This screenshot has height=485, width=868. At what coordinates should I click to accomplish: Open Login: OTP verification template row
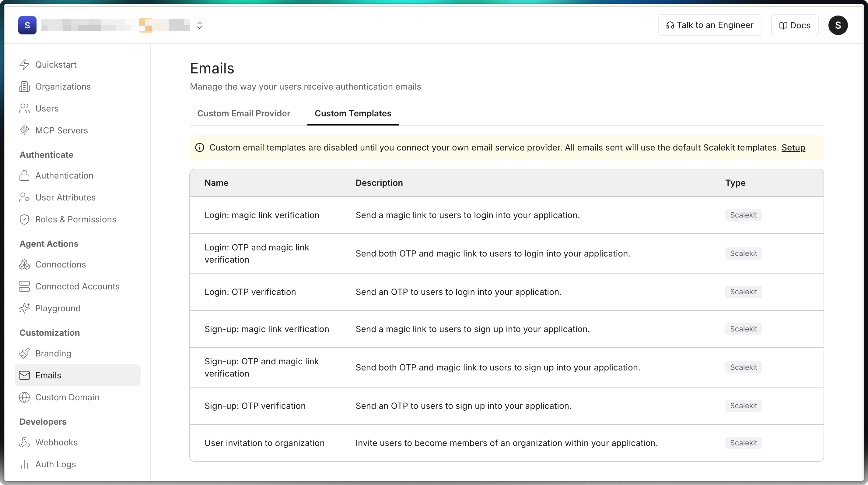tap(250, 292)
